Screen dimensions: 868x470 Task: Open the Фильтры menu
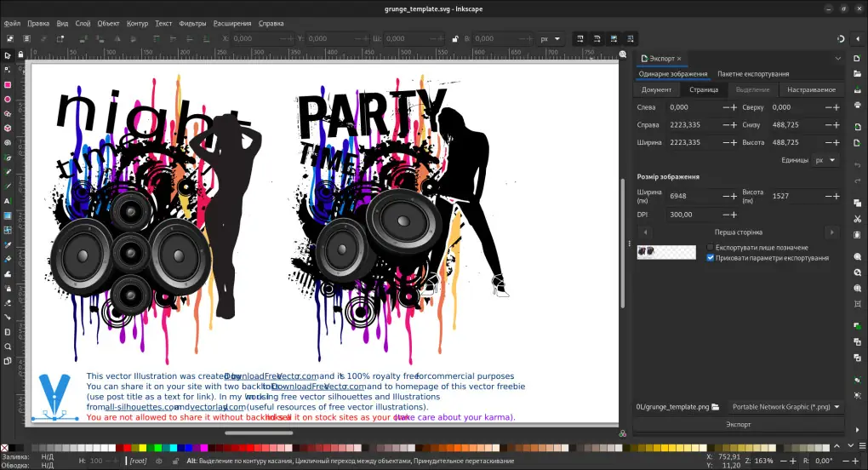pos(192,23)
